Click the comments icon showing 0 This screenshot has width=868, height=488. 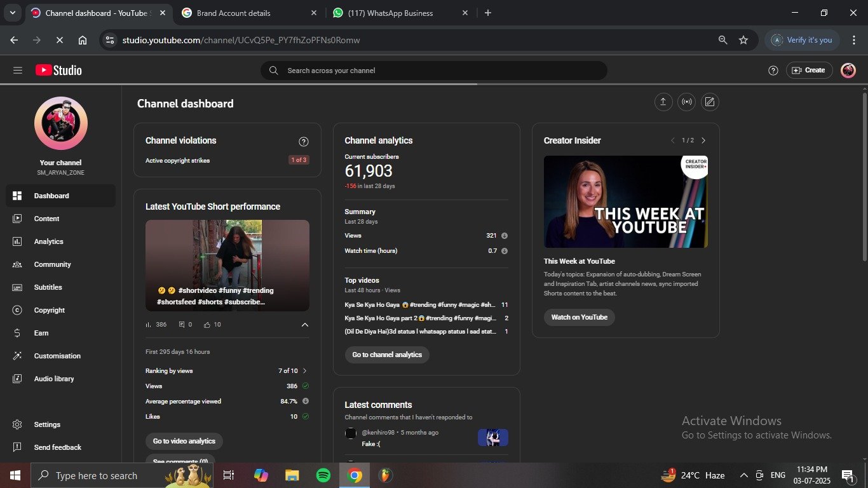tap(182, 325)
